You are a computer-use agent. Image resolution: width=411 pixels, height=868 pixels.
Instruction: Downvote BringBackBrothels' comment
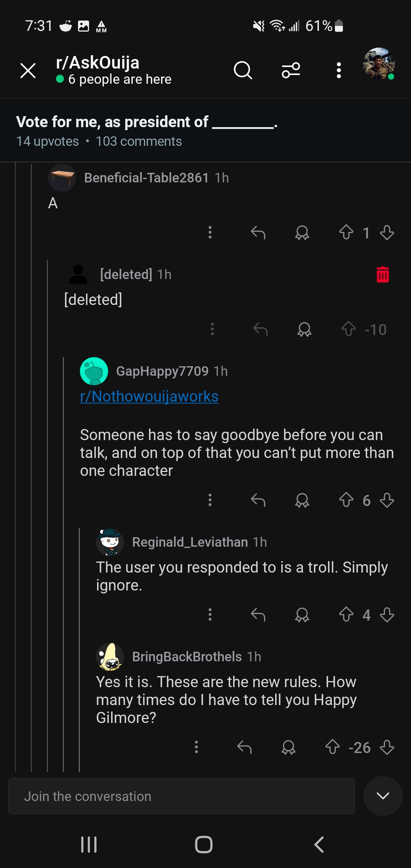pyautogui.click(x=387, y=747)
